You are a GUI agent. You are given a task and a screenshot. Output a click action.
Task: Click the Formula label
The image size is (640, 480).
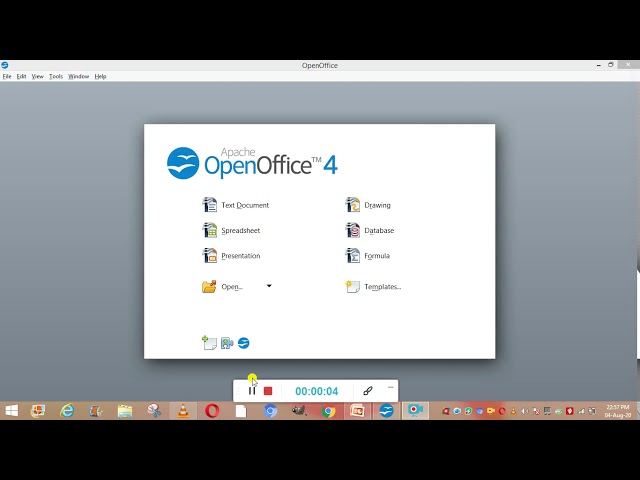(377, 256)
